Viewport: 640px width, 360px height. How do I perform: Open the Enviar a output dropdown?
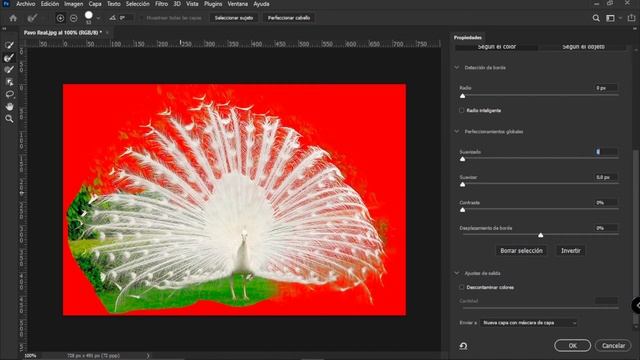(x=529, y=322)
